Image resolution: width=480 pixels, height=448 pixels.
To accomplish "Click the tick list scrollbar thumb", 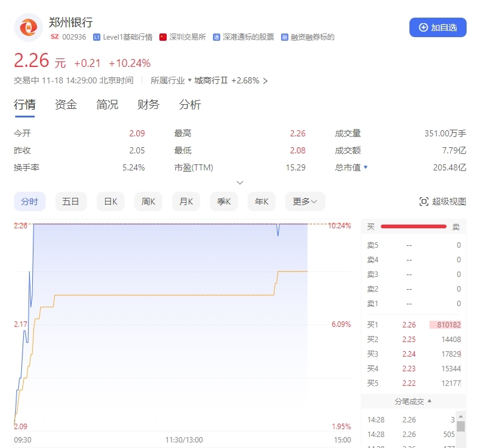I will pyautogui.click(x=461, y=426).
